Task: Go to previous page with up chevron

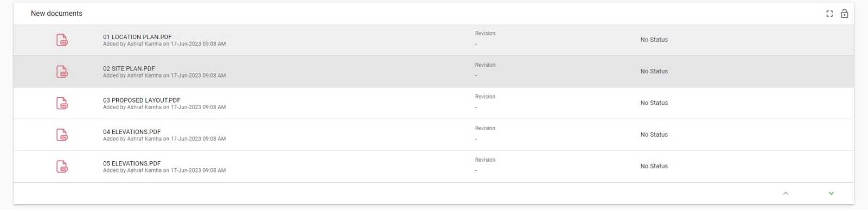Action: 786,193
